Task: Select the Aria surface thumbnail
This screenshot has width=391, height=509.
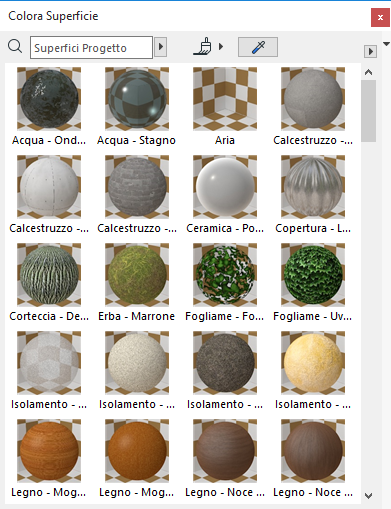Action: pos(225,99)
